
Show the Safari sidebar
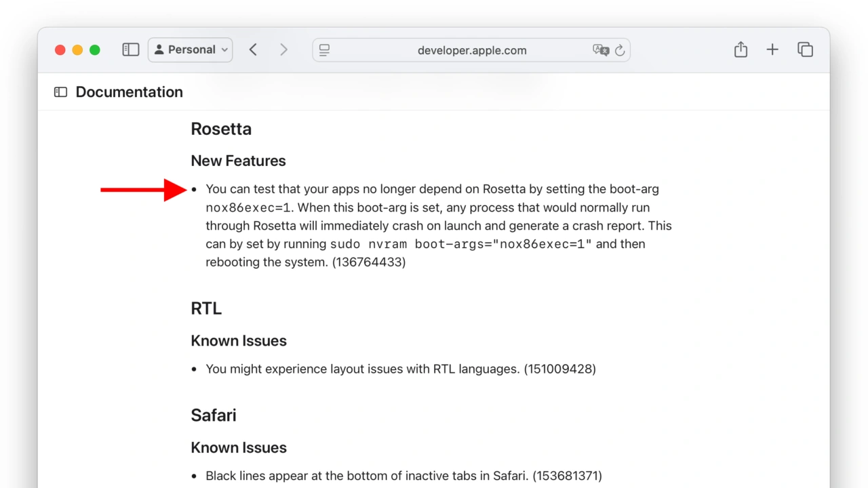tap(130, 49)
